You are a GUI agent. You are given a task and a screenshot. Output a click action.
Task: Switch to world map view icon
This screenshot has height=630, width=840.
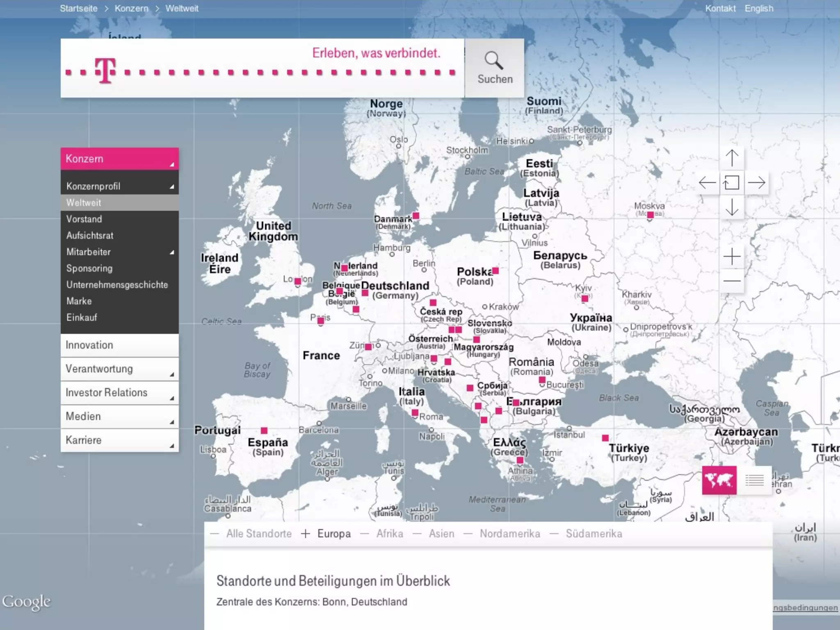click(x=719, y=480)
